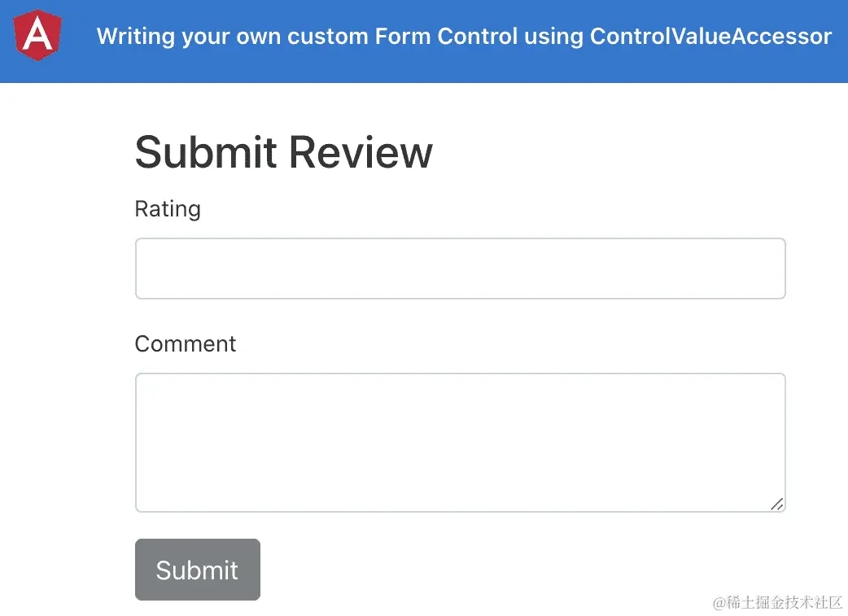Click the Comment label text

(186, 343)
